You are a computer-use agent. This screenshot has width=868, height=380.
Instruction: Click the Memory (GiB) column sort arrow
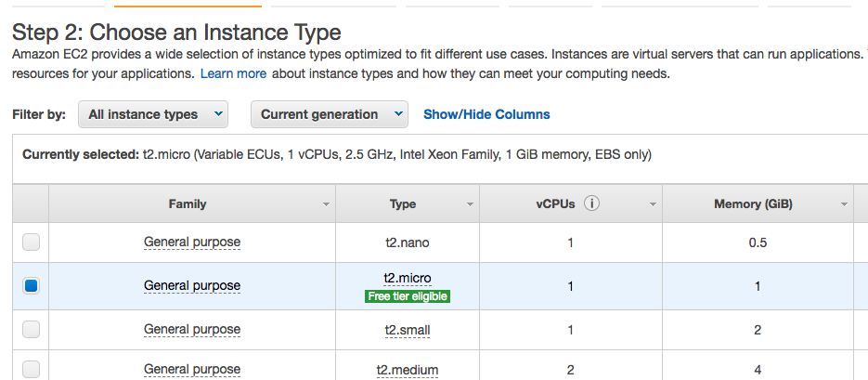pyautogui.click(x=844, y=204)
